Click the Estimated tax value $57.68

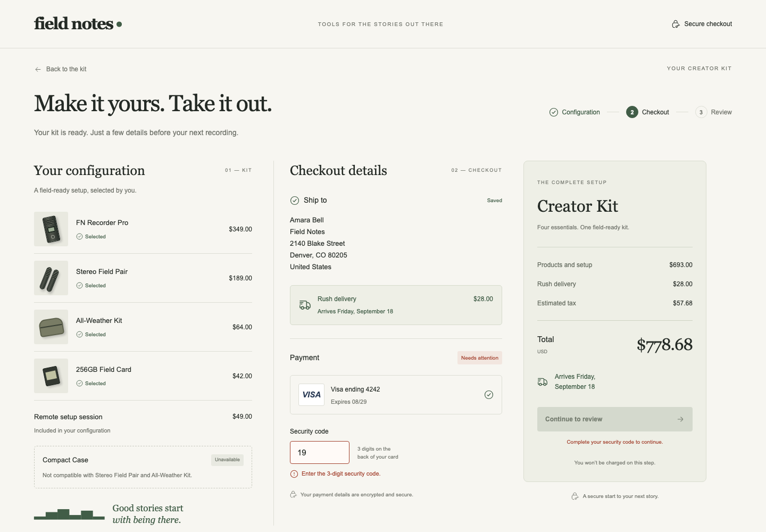coord(682,303)
